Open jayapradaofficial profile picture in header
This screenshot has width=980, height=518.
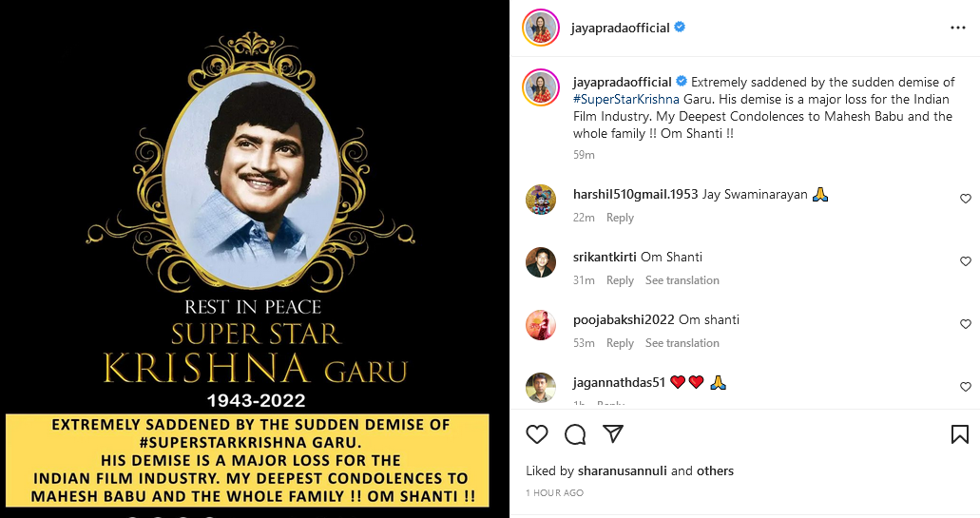(x=541, y=29)
